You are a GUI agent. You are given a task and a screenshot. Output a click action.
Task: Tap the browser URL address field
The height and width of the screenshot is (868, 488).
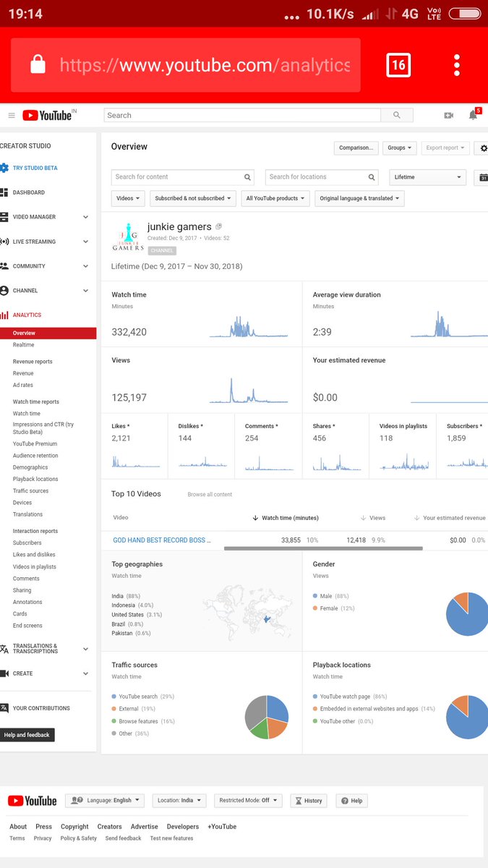[186, 65]
